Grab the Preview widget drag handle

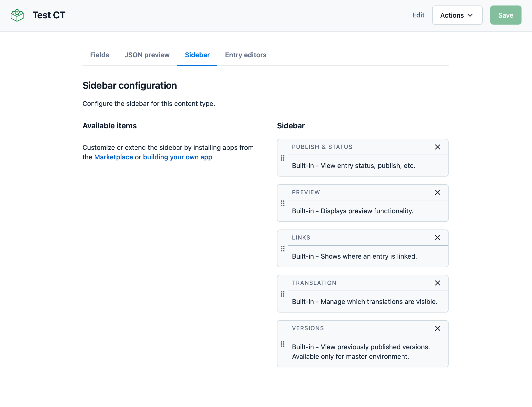click(282, 203)
